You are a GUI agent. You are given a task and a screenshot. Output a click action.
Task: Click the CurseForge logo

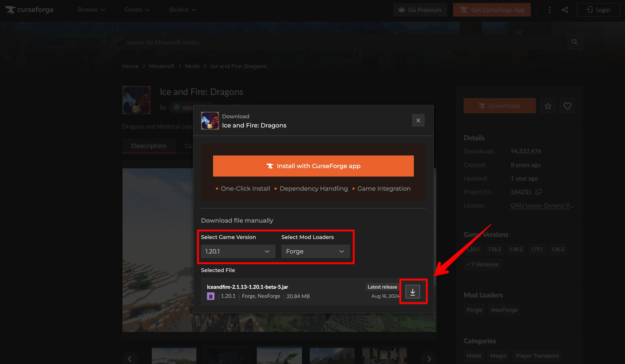(x=29, y=10)
